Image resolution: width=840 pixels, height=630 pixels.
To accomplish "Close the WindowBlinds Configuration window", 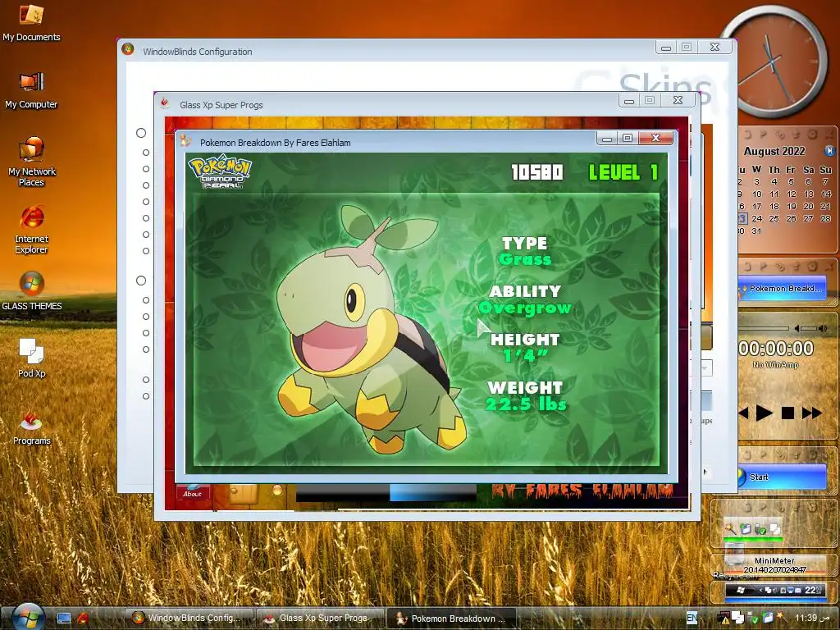I will [x=714, y=47].
